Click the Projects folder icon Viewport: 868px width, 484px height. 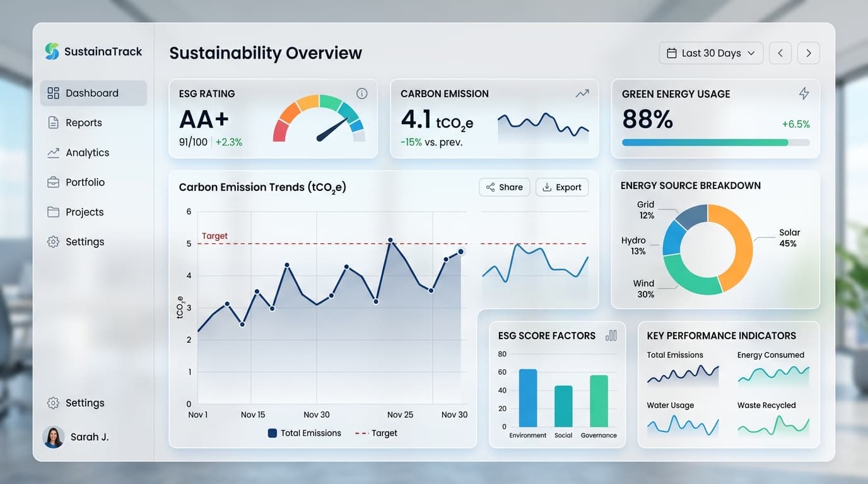pyautogui.click(x=53, y=212)
